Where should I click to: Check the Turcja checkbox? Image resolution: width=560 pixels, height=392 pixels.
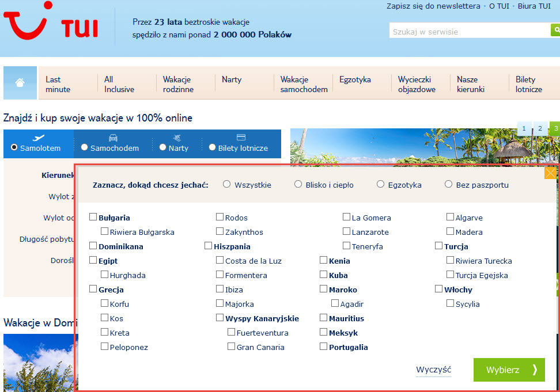pos(438,245)
